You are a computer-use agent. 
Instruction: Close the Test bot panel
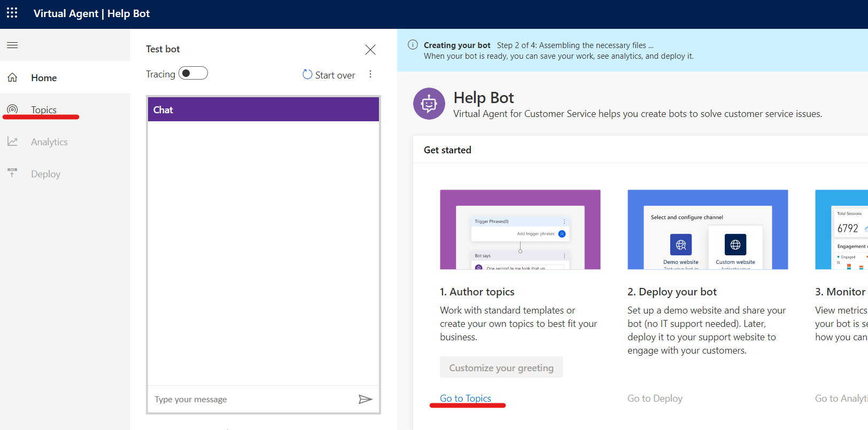click(x=370, y=50)
